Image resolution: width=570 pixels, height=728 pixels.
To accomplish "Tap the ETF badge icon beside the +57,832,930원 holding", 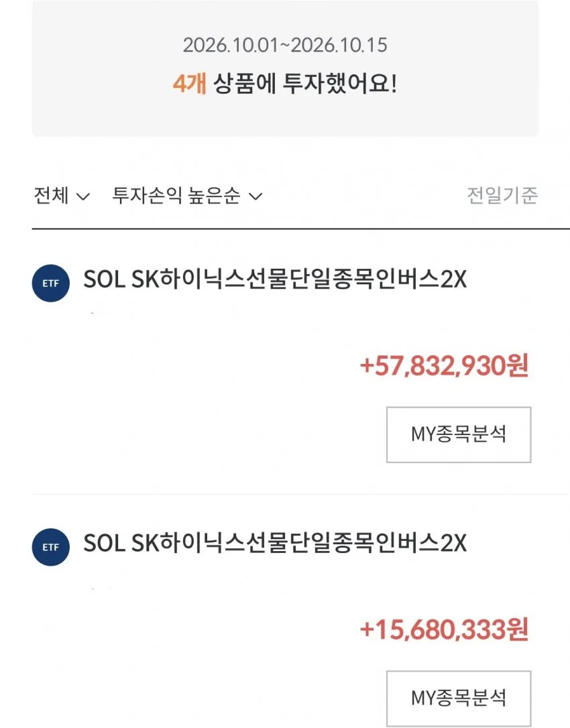I will (51, 283).
